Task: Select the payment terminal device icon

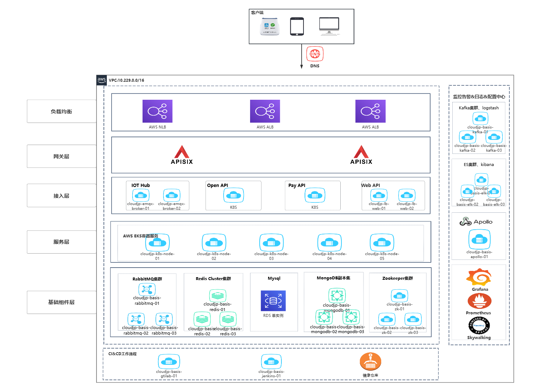Action: [x=270, y=27]
